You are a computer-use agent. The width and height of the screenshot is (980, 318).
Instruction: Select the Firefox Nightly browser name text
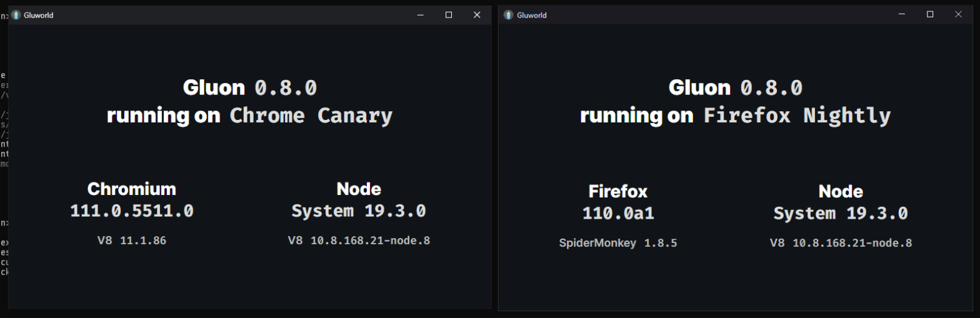(797, 116)
